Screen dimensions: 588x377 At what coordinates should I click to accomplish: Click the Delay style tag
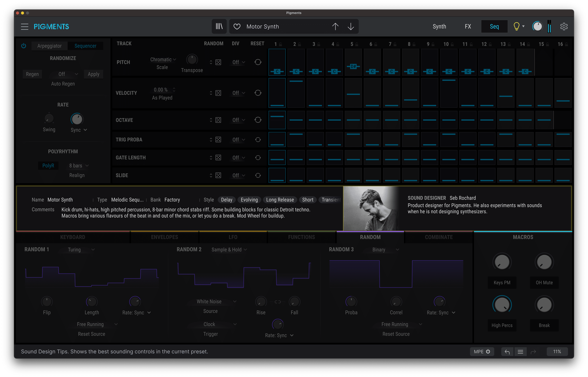click(x=227, y=200)
